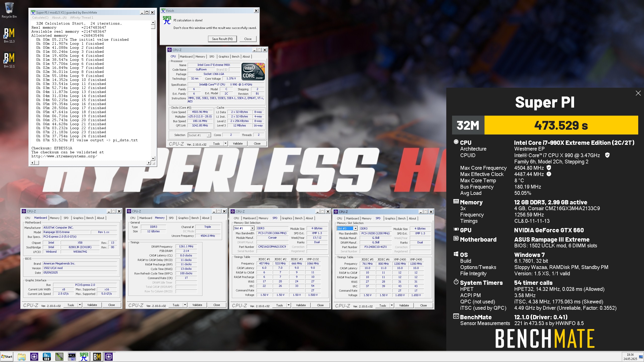This screenshot has width=644, height=362.
Task: Click the Super PI window title bar icon
Action: tap(33, 12)
